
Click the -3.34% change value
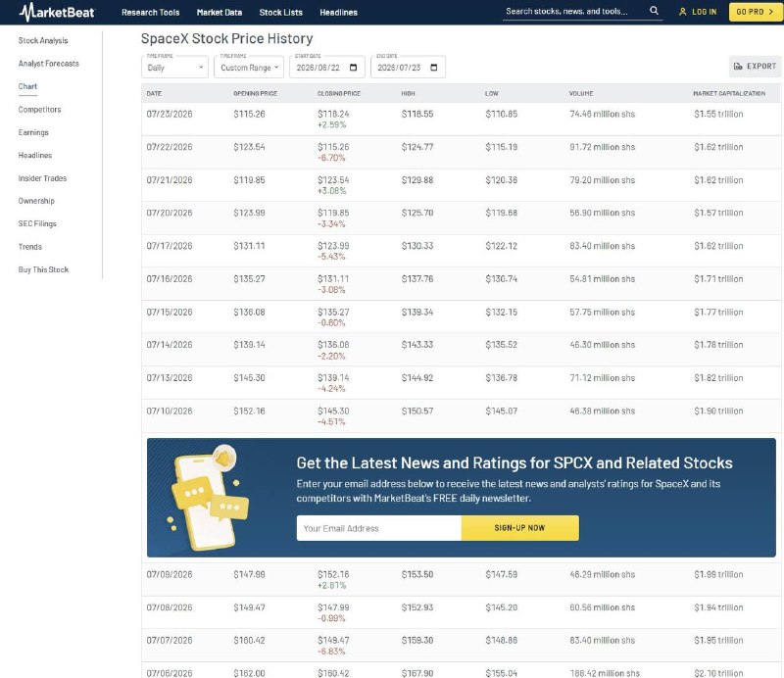click(x=331, y=224)
